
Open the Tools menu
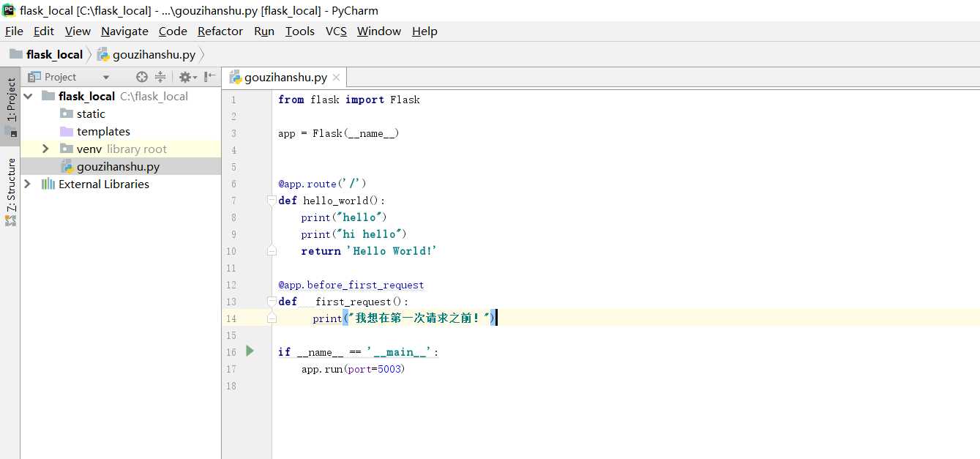pos(300,31)
